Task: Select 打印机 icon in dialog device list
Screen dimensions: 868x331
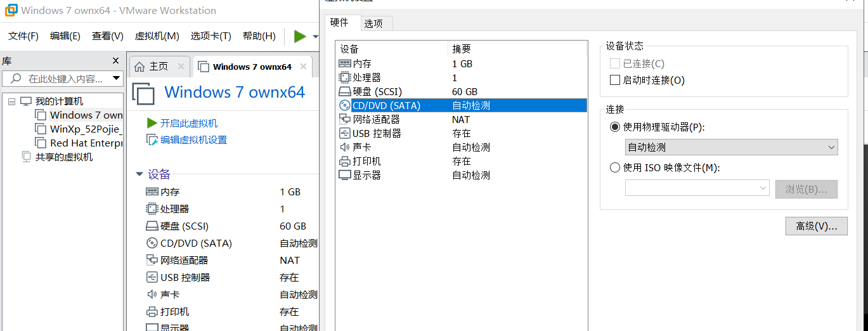Action: [x=345, y=162]
